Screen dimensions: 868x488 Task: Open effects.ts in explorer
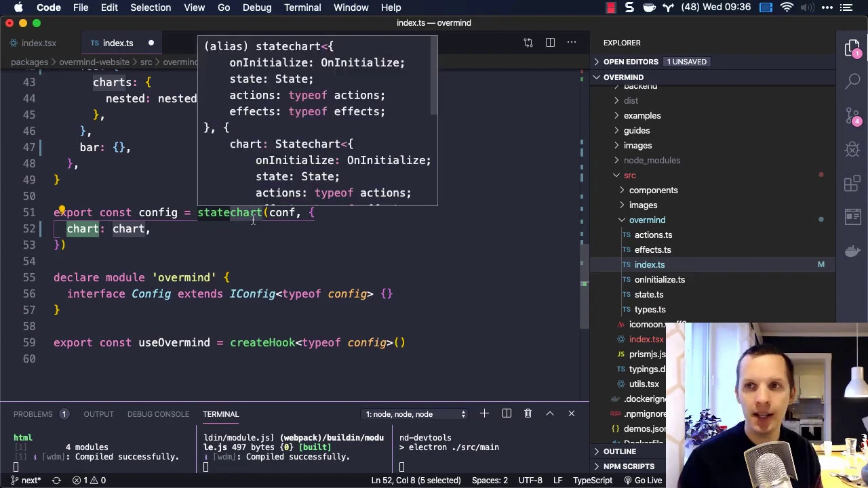(x=652, y=249)
